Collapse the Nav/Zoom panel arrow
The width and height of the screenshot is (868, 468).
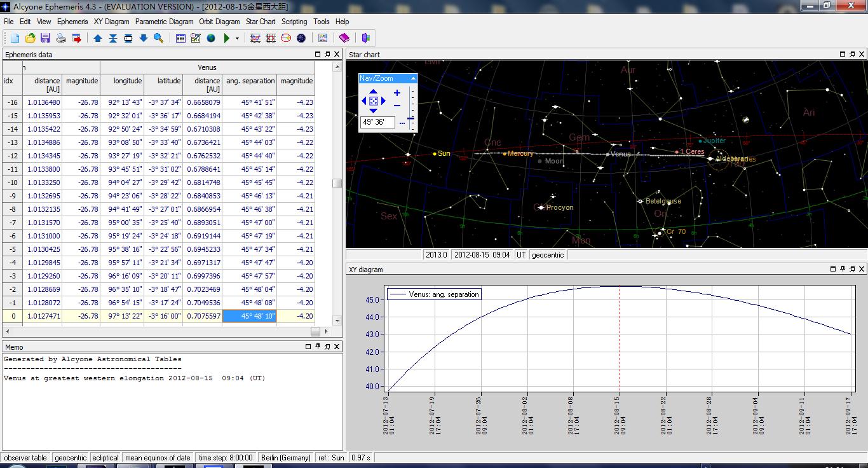[x=413, y=78]
